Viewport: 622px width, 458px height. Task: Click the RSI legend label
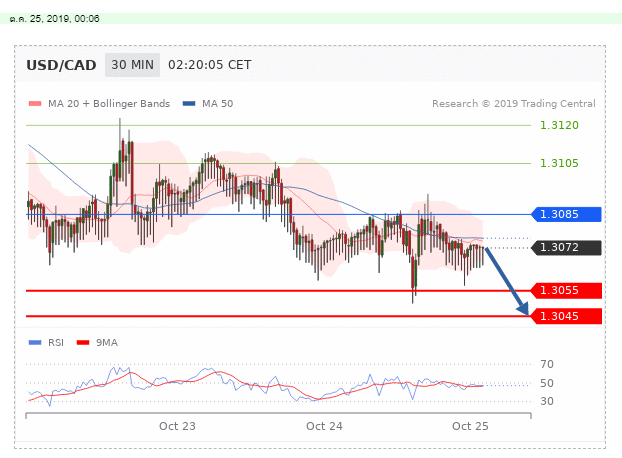pos(56,343)
